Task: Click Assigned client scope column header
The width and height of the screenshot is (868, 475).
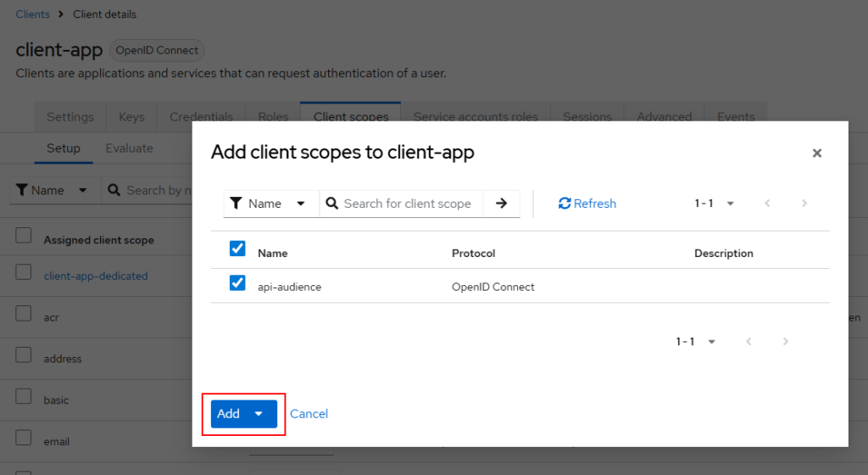Action: (x=99, y=240)
